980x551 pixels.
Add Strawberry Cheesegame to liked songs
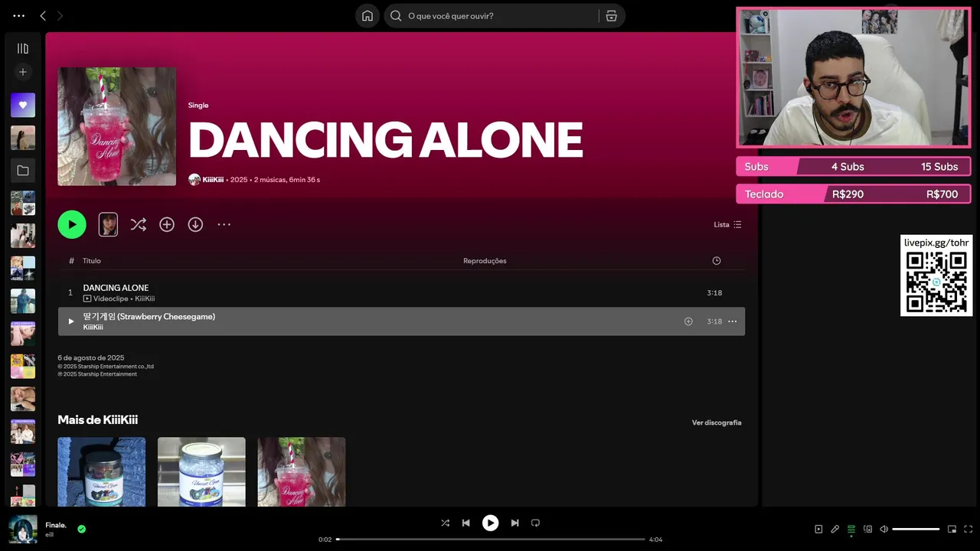tap(688, 321)
